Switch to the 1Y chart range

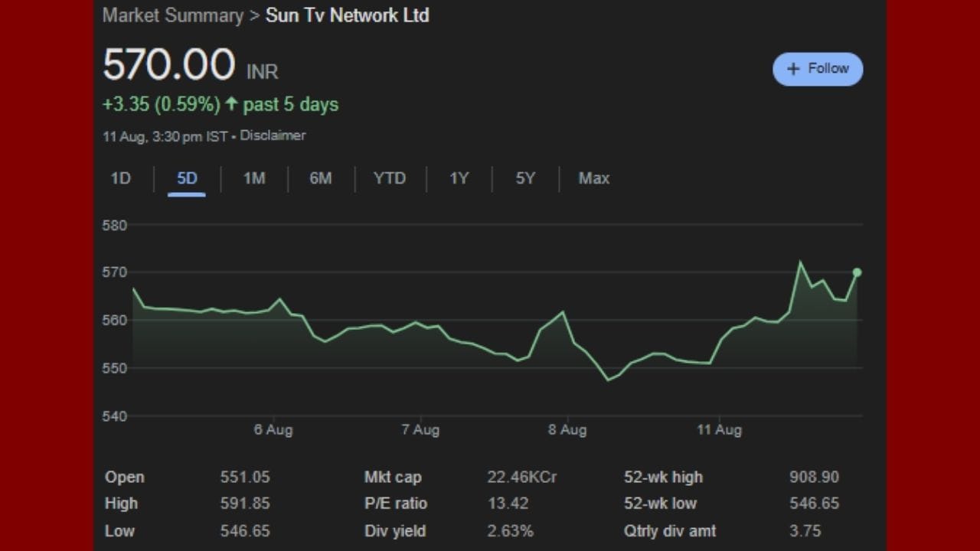(459, 178)
